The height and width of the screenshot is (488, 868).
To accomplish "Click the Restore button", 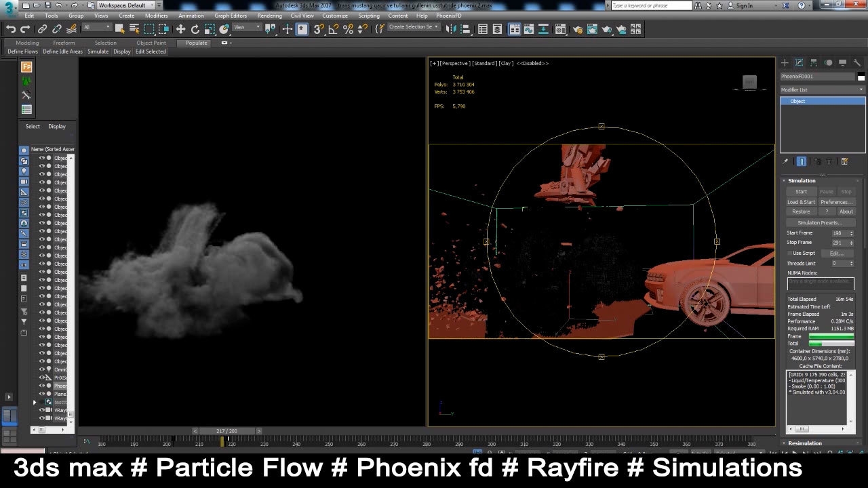I will tap(801, 211).
